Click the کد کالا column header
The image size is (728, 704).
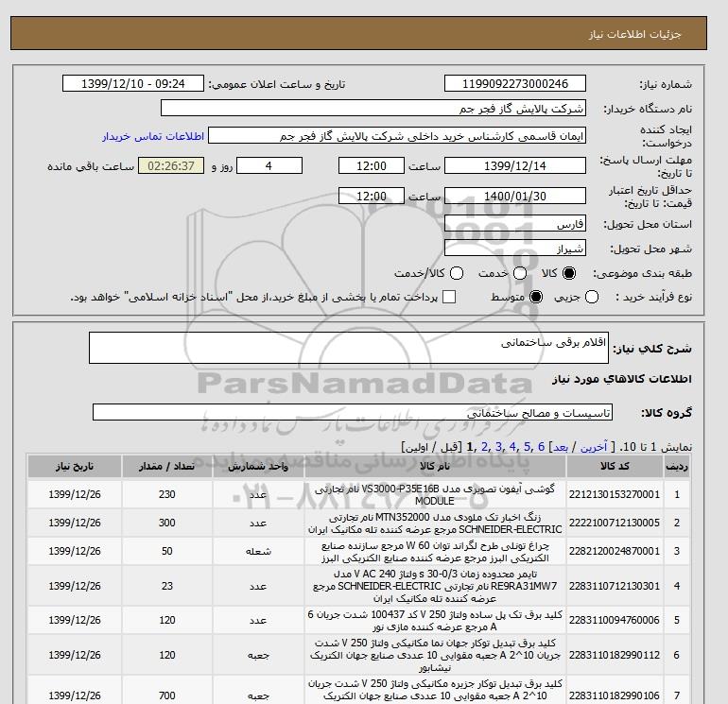coord(615,467)
